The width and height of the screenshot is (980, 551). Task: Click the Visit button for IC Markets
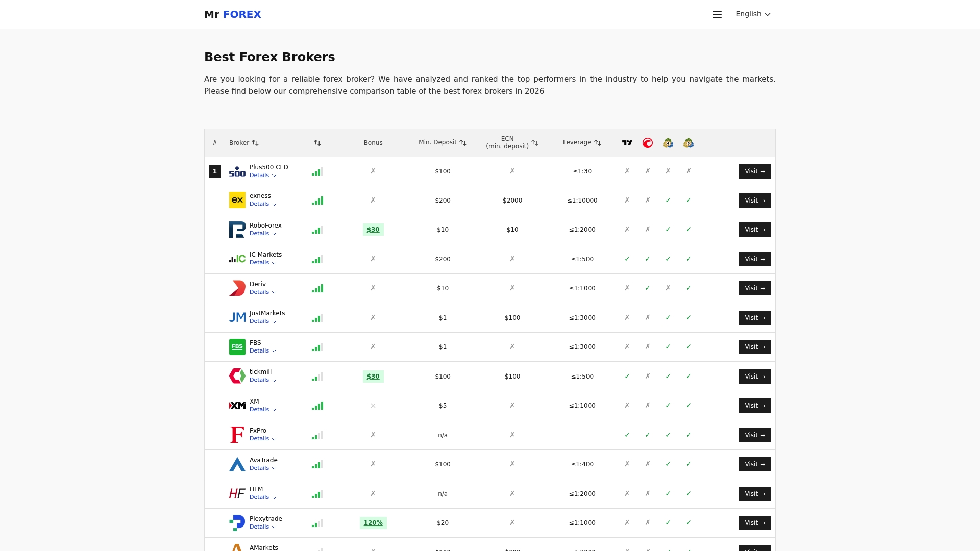(755, 259)
